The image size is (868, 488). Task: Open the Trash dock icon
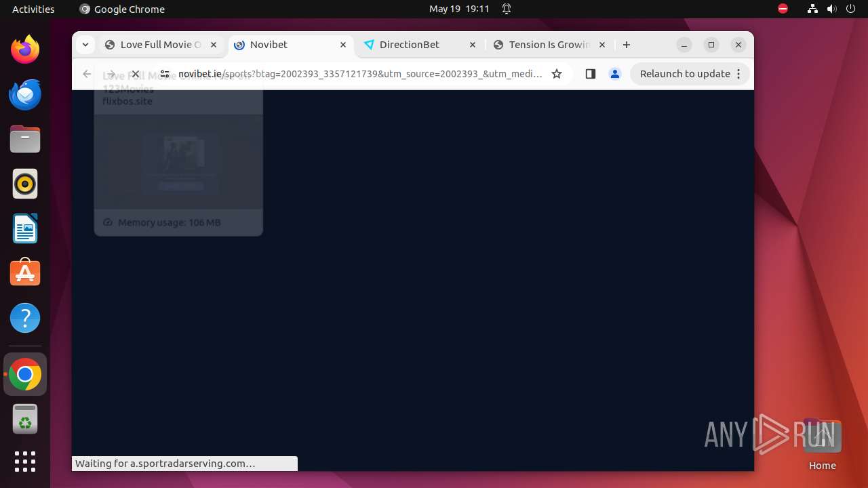[25, 419]
